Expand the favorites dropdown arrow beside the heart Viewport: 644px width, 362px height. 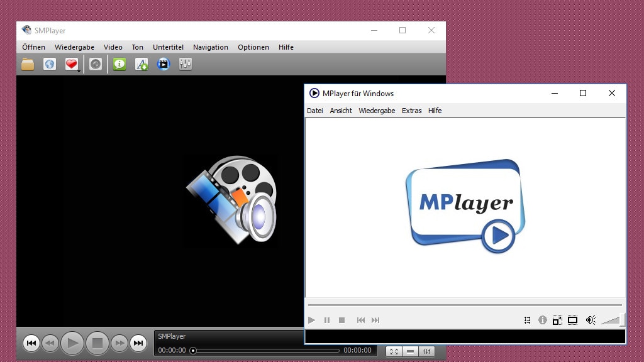pyautogui.click(x=79, y=71)
